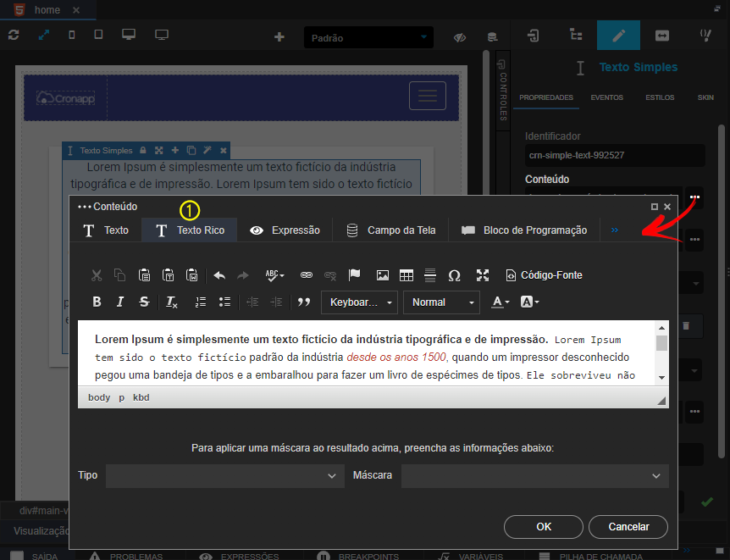Image resolution: width=730 pixels, height=560 pixels.
Task: Toggle bold formatting
Action: (97, 302)
